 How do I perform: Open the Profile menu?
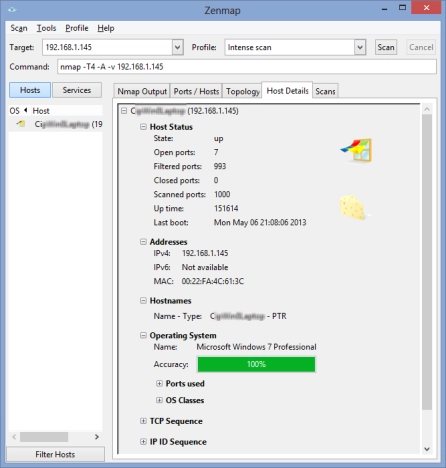point(77,28)
